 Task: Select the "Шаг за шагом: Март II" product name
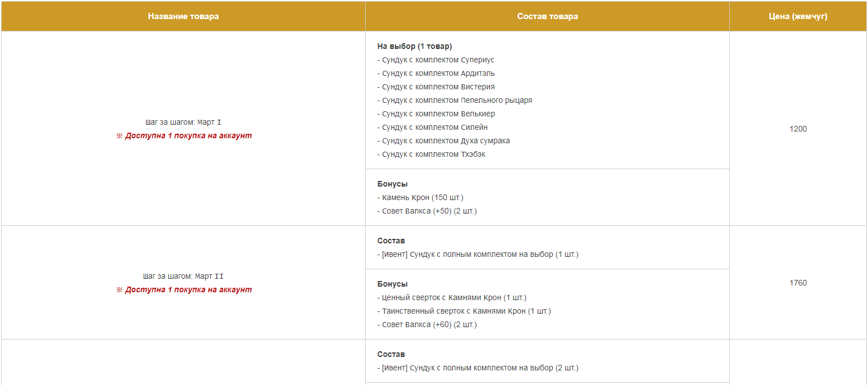[x=183, y=276]
